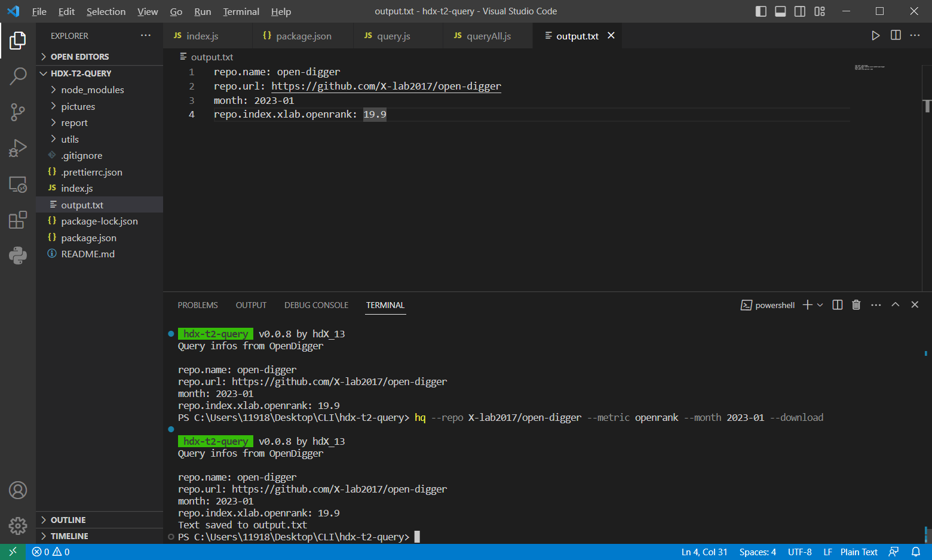This screenshot has width=932, height=560.
Task: Switch to the query.js tab
Action: coord(393,36)
